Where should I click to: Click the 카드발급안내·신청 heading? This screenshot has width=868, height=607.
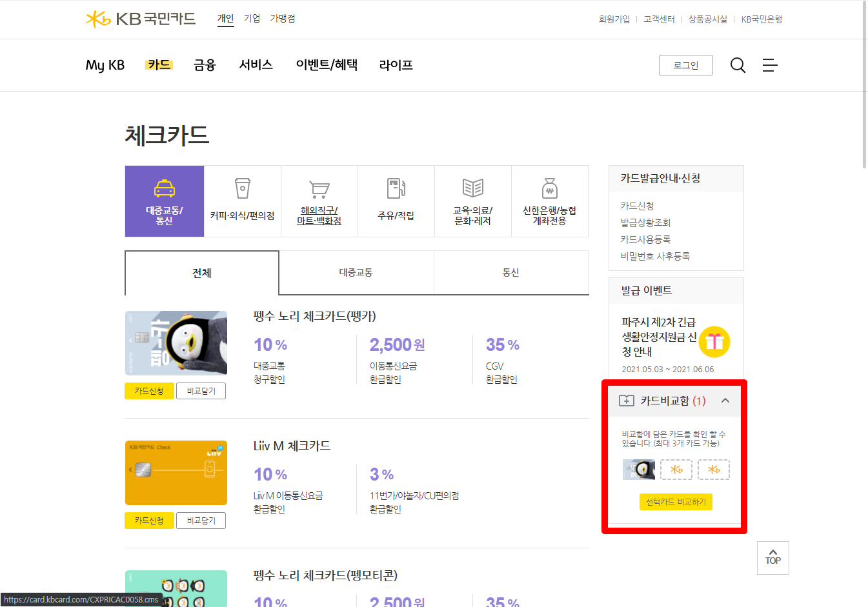(660, 178)
